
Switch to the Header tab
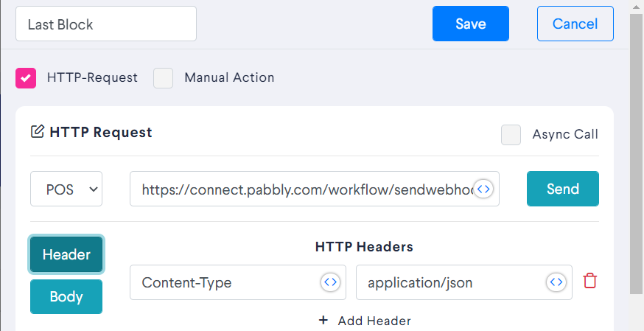[66, 254]
